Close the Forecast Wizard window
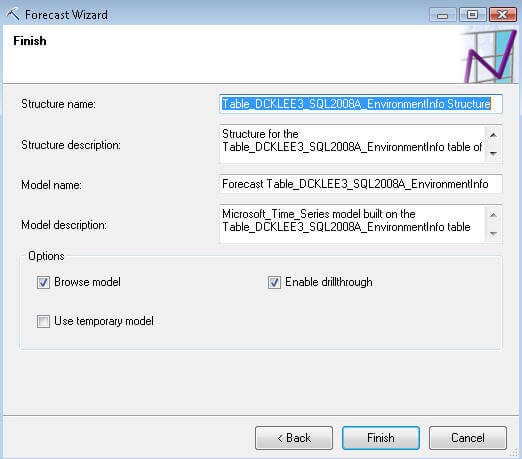Screen dimensions: 522x459 [x=502, y=15]
